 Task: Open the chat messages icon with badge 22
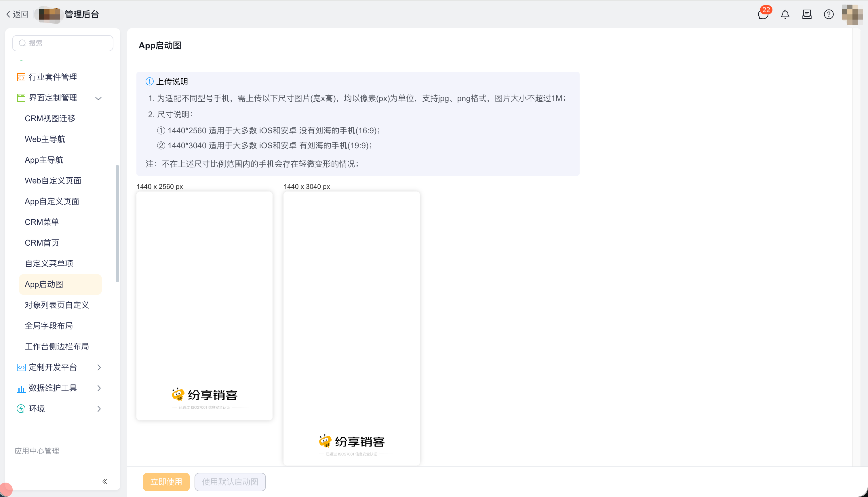pyautogui.click(x=763, y=14)
